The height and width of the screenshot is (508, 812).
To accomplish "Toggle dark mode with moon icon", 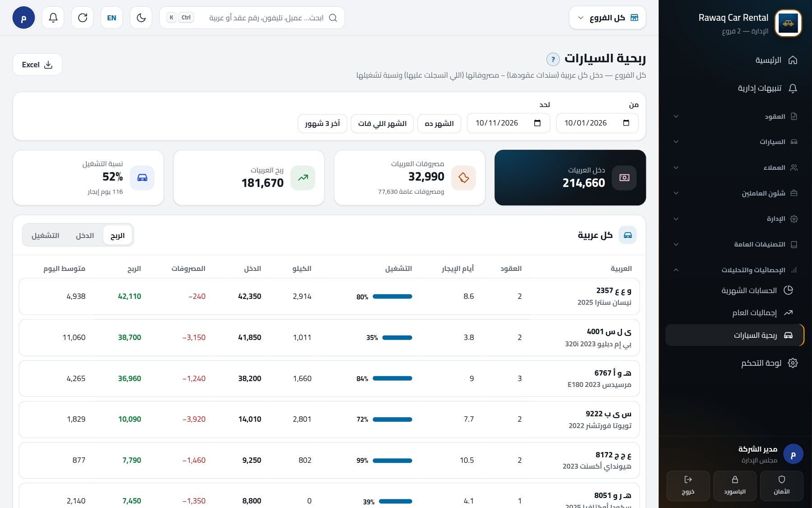I will [141, 18].
